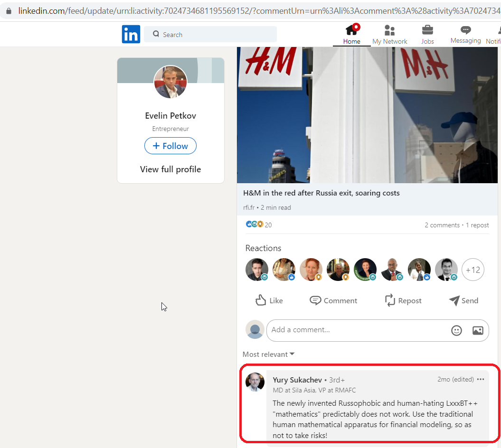Select the browser address bar URL
The width and height of the screenshot is (501, 448).
[x=259, y=11]
